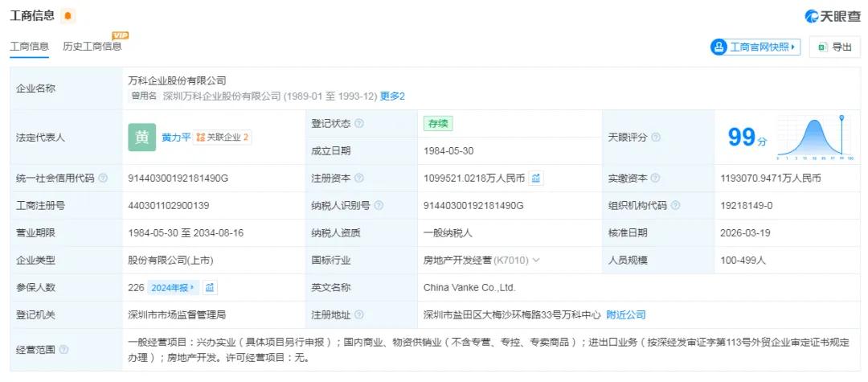The image size is (868, 382).
Task: Select staff size 100-499人
Action: pyautogui.click(x=743, y=261)
